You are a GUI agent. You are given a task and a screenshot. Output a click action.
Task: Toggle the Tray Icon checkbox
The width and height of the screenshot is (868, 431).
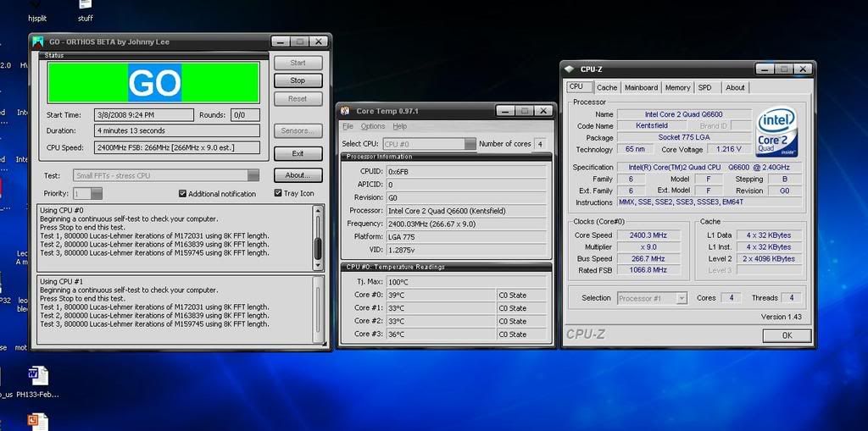[x=278, y=193]
